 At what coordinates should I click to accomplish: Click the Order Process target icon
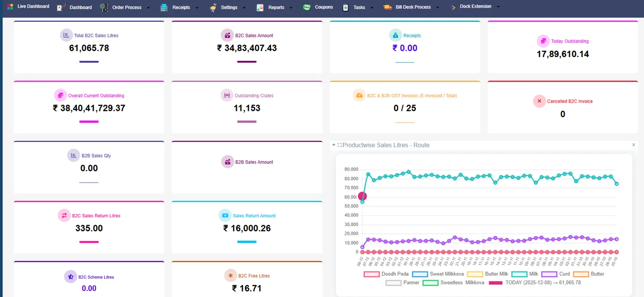[104, 7]
